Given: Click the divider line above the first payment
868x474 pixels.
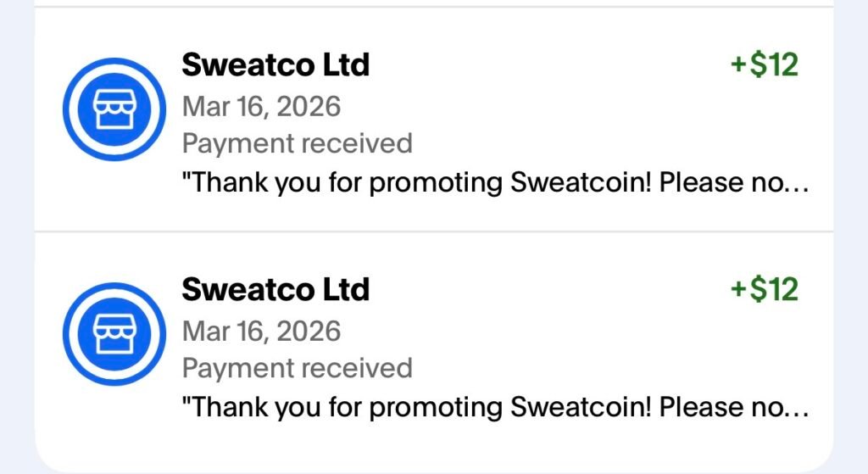Looking at the screenshot, I should point(434,7).
